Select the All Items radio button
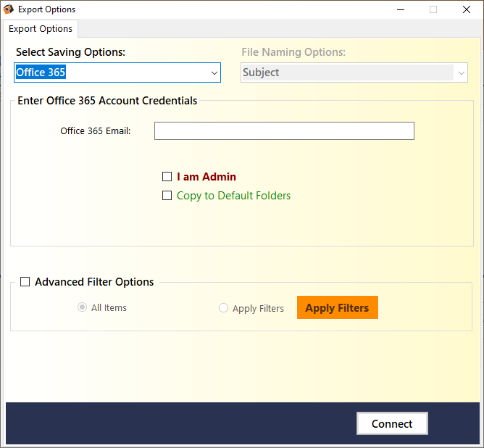 pos(82,307)
